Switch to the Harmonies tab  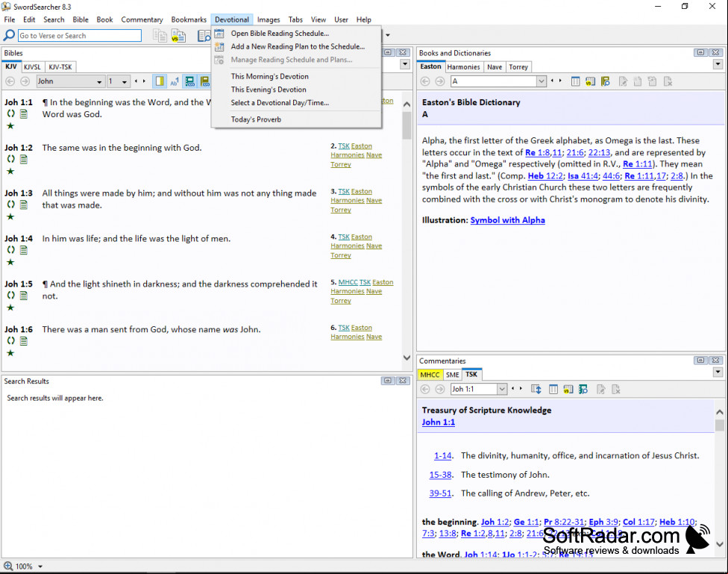(x=463, y=67)
